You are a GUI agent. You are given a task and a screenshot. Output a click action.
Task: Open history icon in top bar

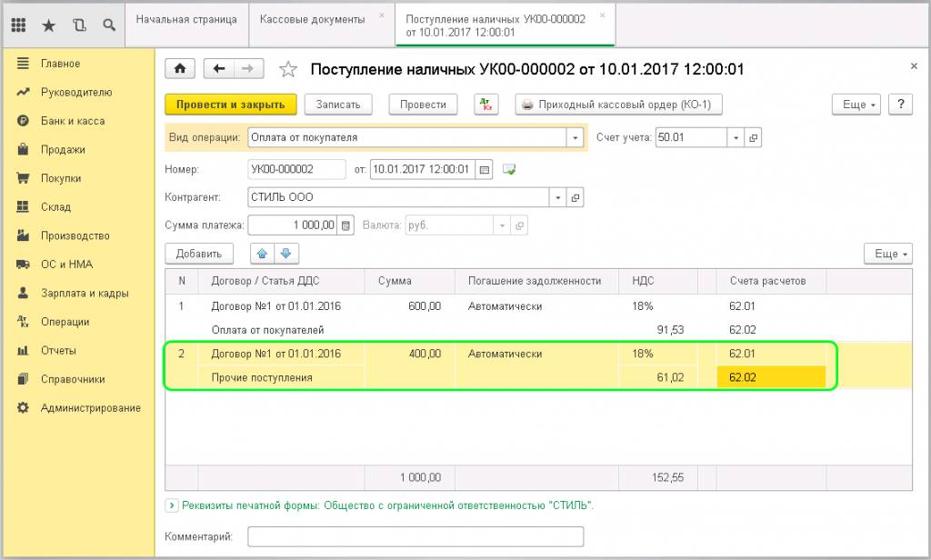pyautogui.click(x=79, y=25)
